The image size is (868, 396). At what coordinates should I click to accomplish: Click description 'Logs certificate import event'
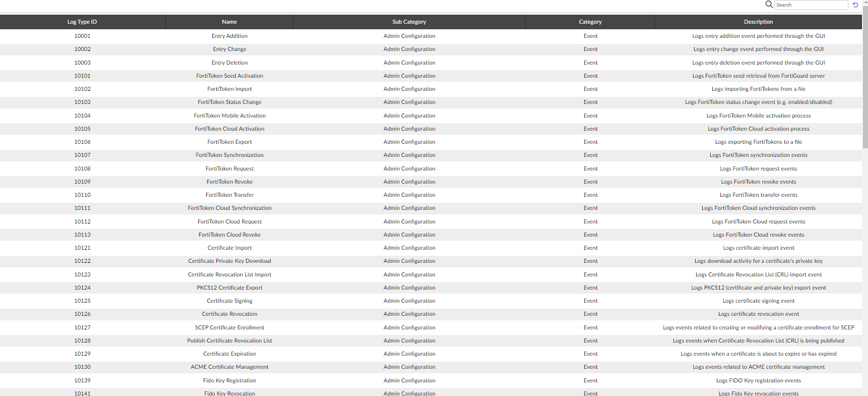758,248
